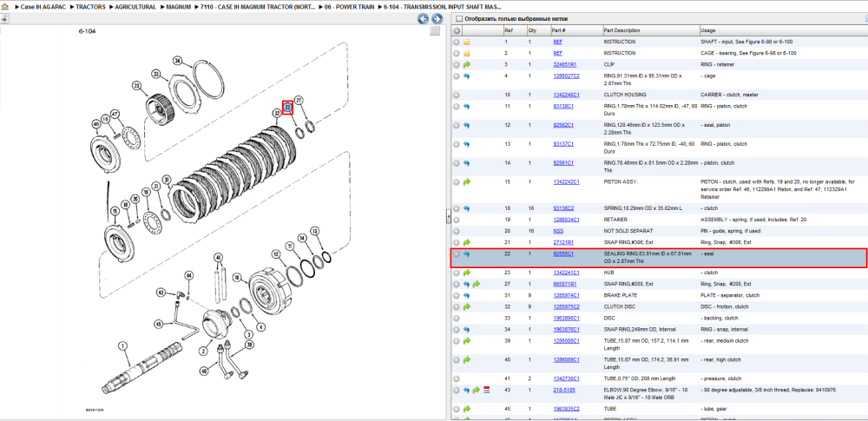Open the note icon for Ref 1
The image size is (868, 421).
tap(467, 42)
